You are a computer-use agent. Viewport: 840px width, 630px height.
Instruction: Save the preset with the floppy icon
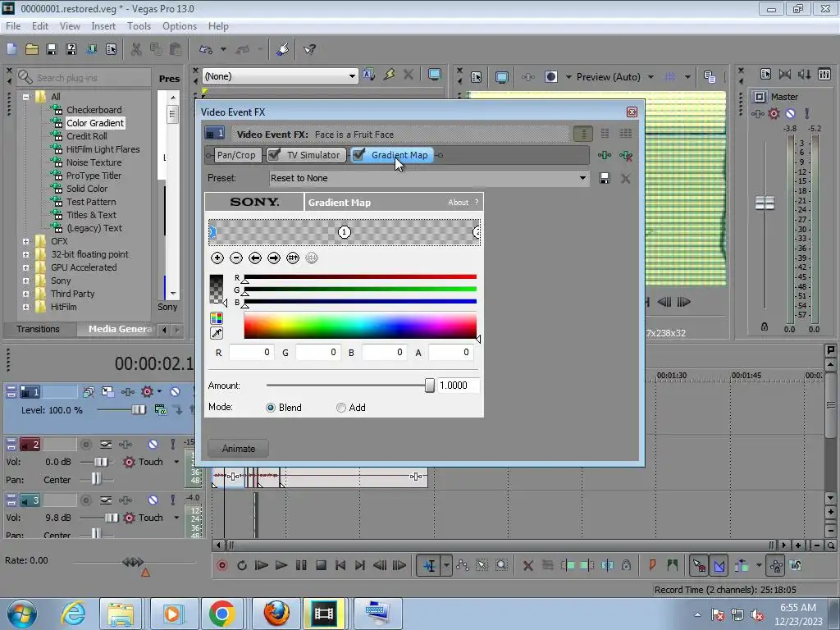click(605, 178)
